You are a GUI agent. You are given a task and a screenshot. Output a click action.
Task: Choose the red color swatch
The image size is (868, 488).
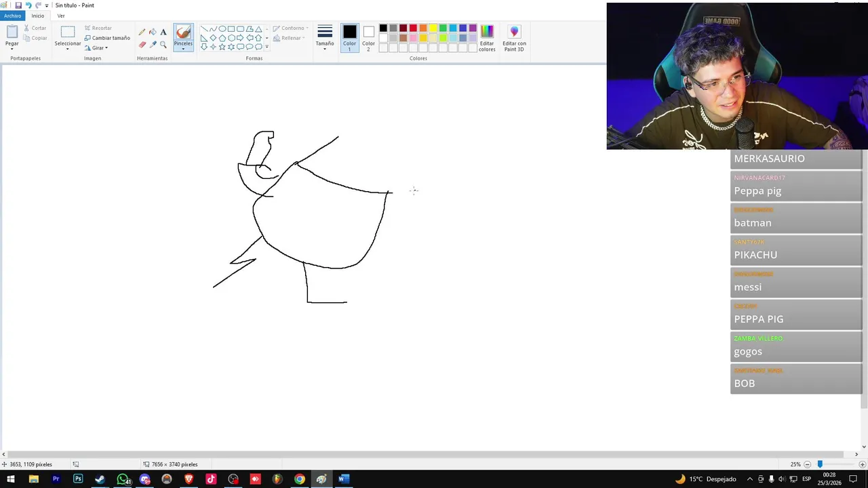click(x=413, y=28)
